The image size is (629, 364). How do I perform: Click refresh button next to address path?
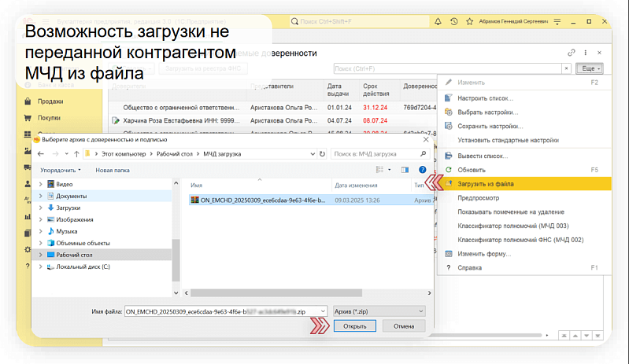pos(322,154)
